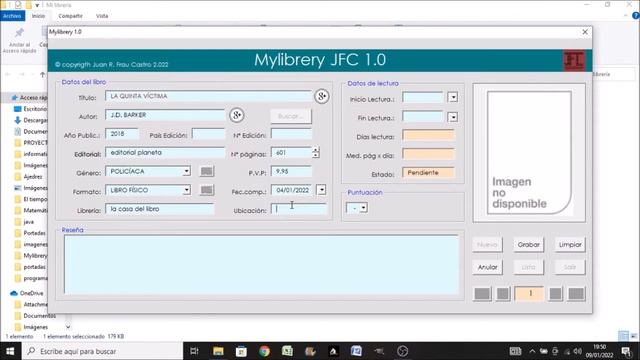The image size is (640, 360).
Task: Open the Fin Lectura date dropdown
Action: [x=453, y=118]
